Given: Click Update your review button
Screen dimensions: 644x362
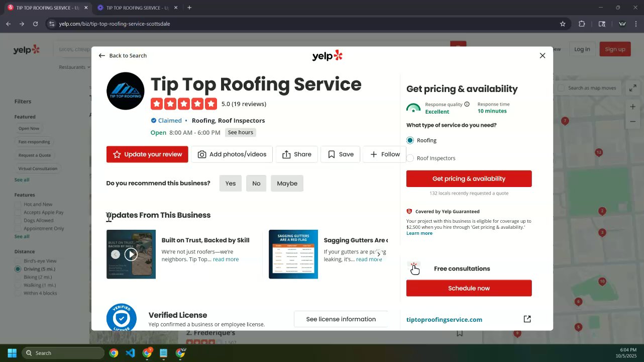Looking at the screenshot, I should (147, 154).
